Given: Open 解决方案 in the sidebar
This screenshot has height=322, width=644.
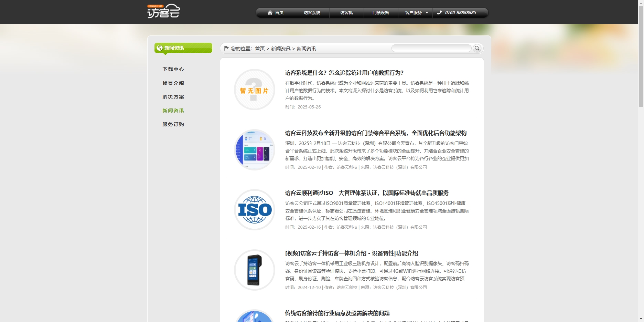Looking at the screenshot, I should [173, 97].
